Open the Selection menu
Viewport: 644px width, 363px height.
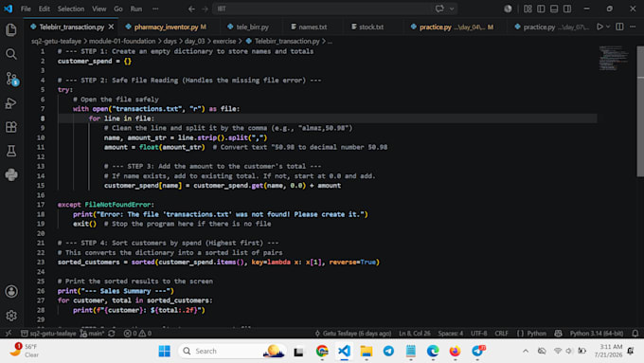pos(71,9)
